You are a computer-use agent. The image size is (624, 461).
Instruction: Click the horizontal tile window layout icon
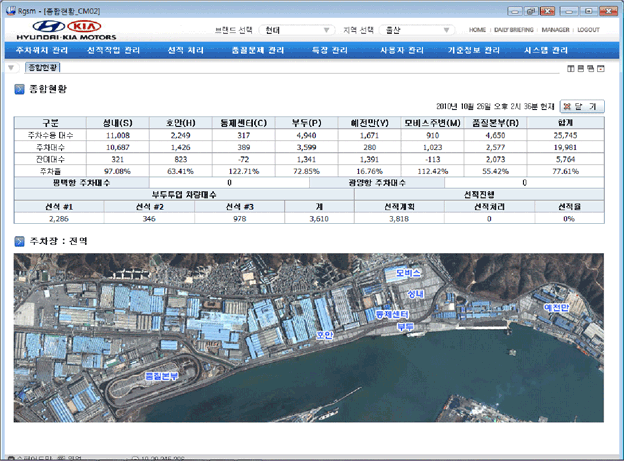coord(580,68)
